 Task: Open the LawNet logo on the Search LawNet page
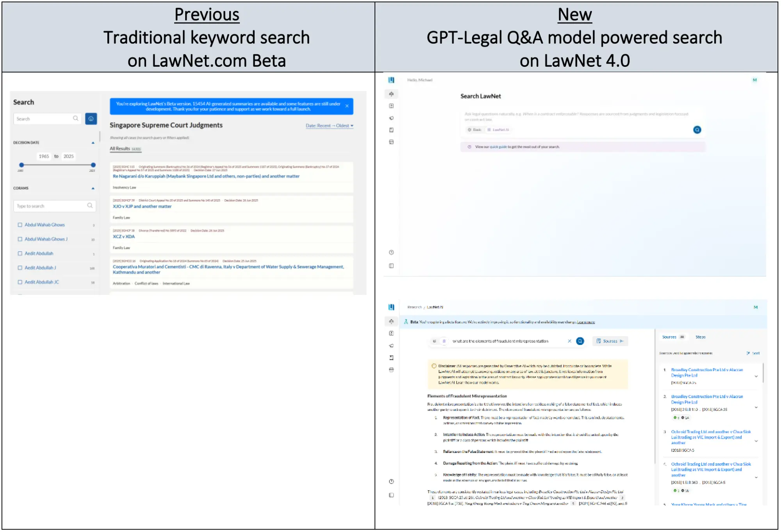(391, 80)
